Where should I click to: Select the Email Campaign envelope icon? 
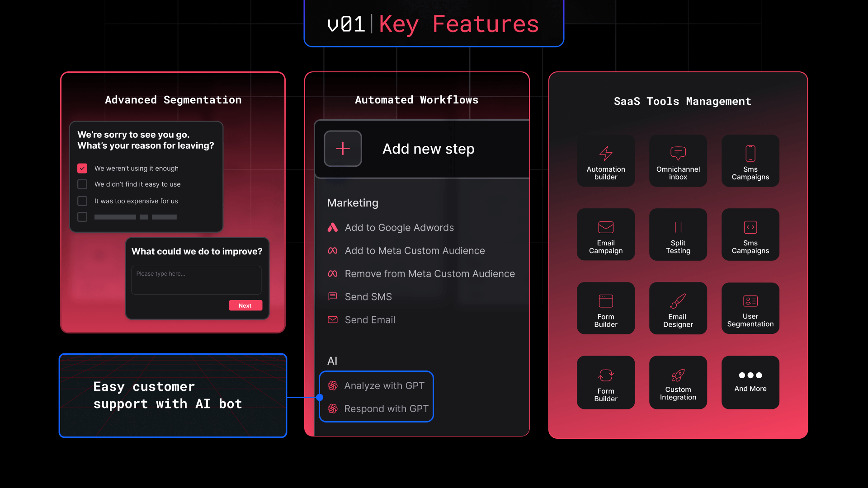pyautogui.click(x=606, y=227)
